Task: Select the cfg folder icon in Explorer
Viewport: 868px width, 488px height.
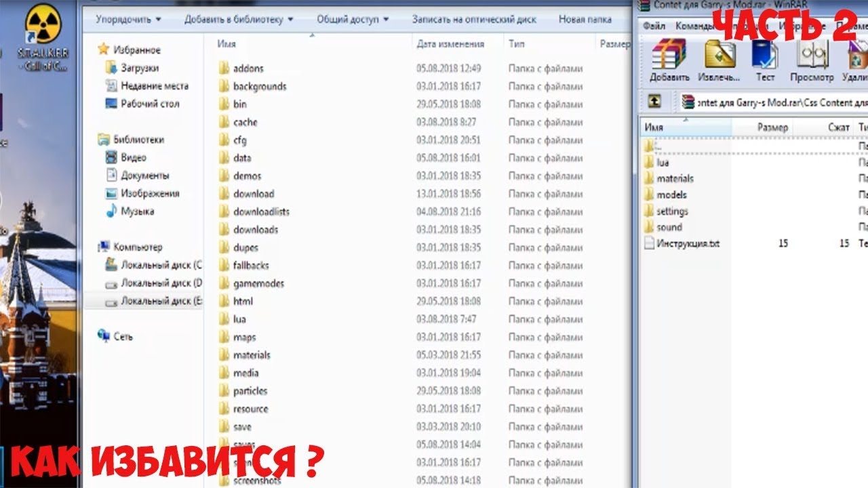Action: click(x=224, y=140)
